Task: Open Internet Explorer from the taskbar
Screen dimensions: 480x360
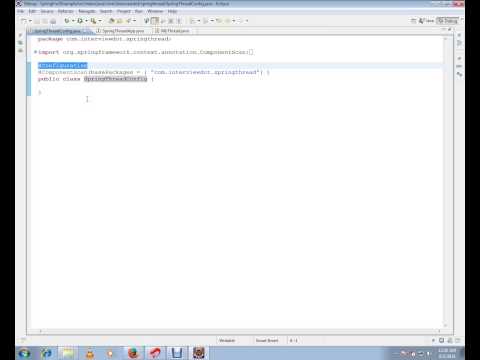Action: pyautogui.click(x=46, y=353)
